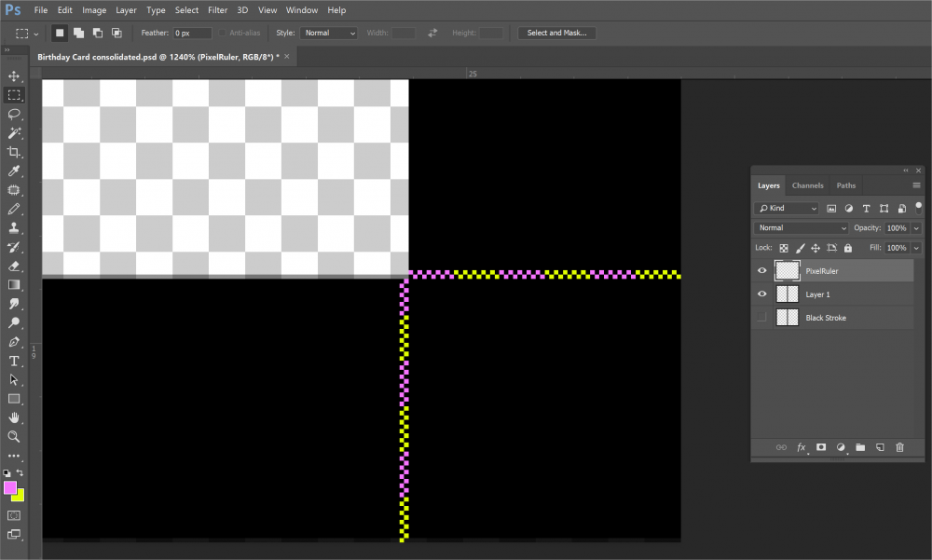The height and width of the screenshot is (560, 932).
Task: Switch to the Channels tab
Action: click(807, 185)
